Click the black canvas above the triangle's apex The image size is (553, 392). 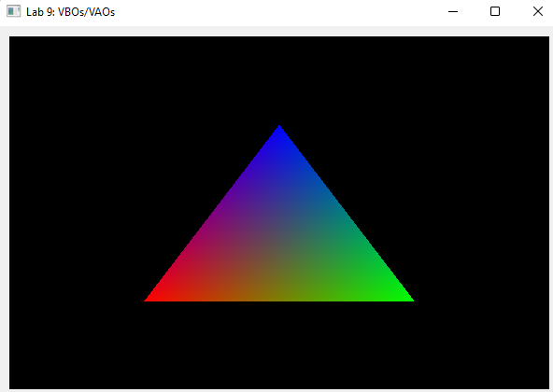click(x=279, y=80)
